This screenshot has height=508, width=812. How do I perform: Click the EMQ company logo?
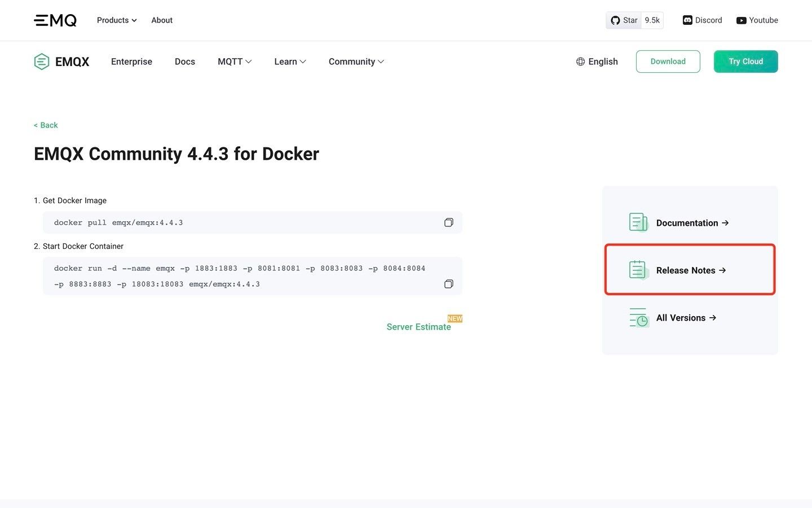point(55,20)
